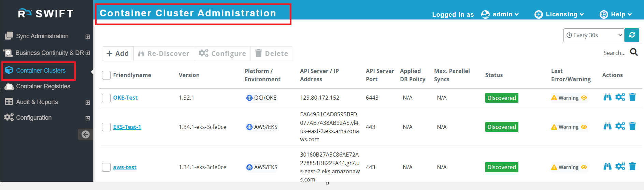
Task: Click the Discovered status for OKE-Test
Action: (x=502, y=98)
